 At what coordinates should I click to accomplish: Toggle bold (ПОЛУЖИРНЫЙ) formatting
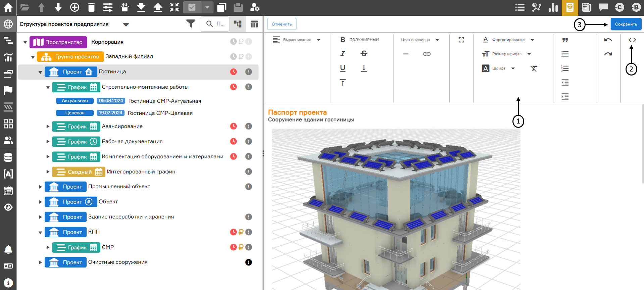[x=359, y=40]
